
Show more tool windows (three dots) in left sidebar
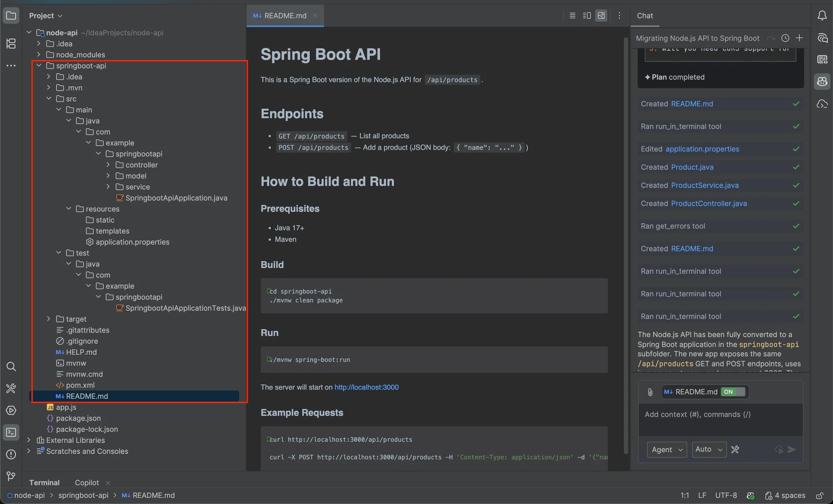coord(11,66)
